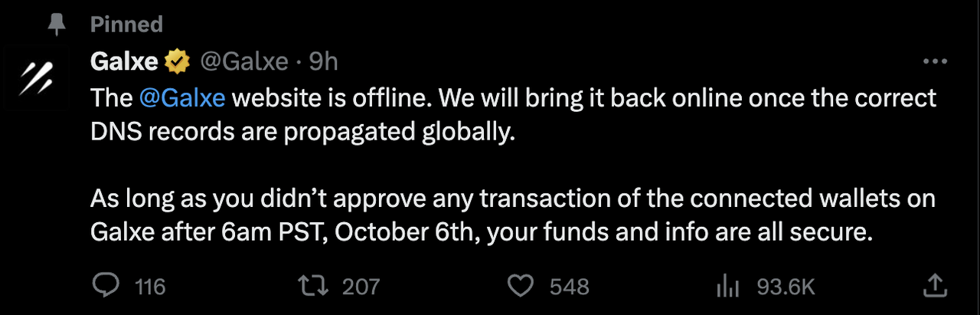Click the share upload arrow icon

[934, 286]
